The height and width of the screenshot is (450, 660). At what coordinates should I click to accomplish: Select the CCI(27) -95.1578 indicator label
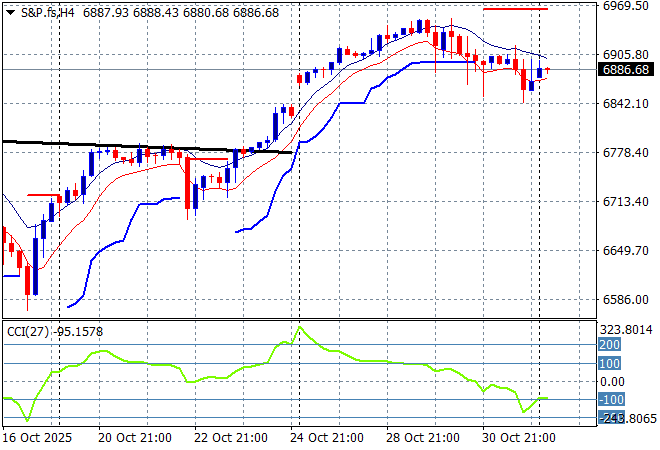pos(55,332)
